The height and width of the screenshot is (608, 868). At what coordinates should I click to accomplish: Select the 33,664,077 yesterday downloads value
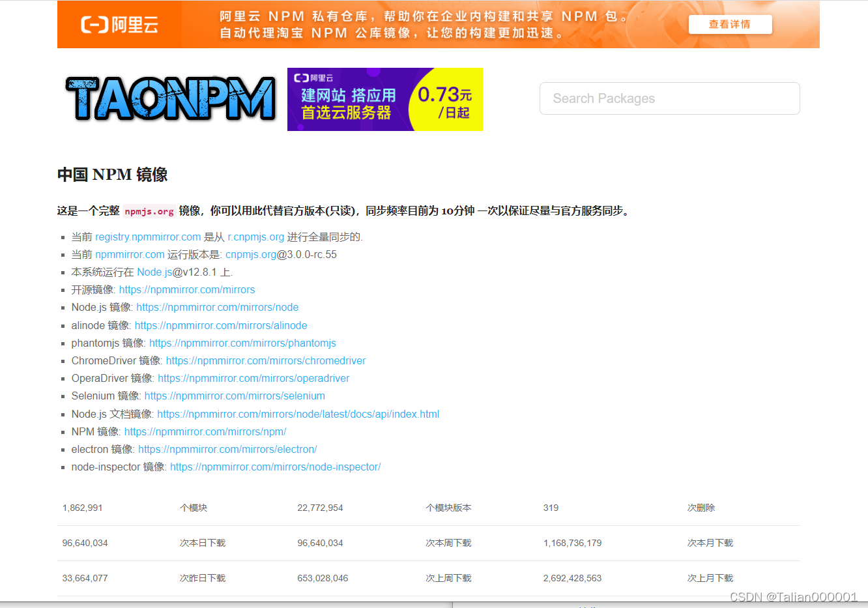pos(85,578)
